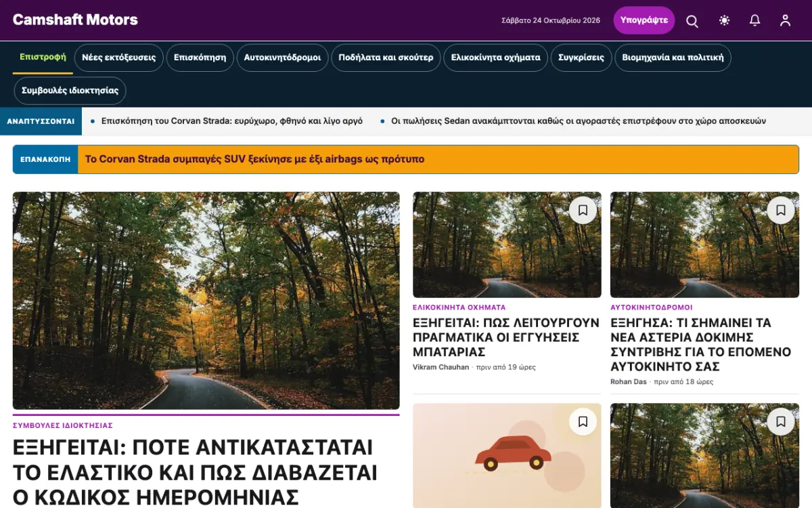The width and height of the screenshot is (812, 508).
Task: Open the large featured forest road image
Action: click(206, 300)
